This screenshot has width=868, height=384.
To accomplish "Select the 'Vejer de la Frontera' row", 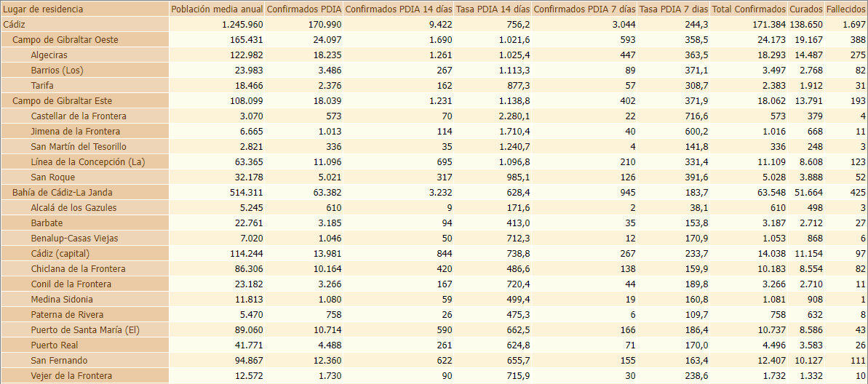I will click(71, 376).
